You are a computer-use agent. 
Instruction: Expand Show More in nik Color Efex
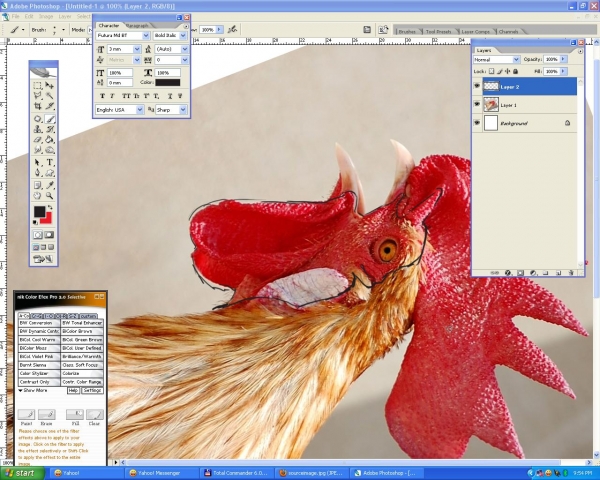[x=33, y=390]
